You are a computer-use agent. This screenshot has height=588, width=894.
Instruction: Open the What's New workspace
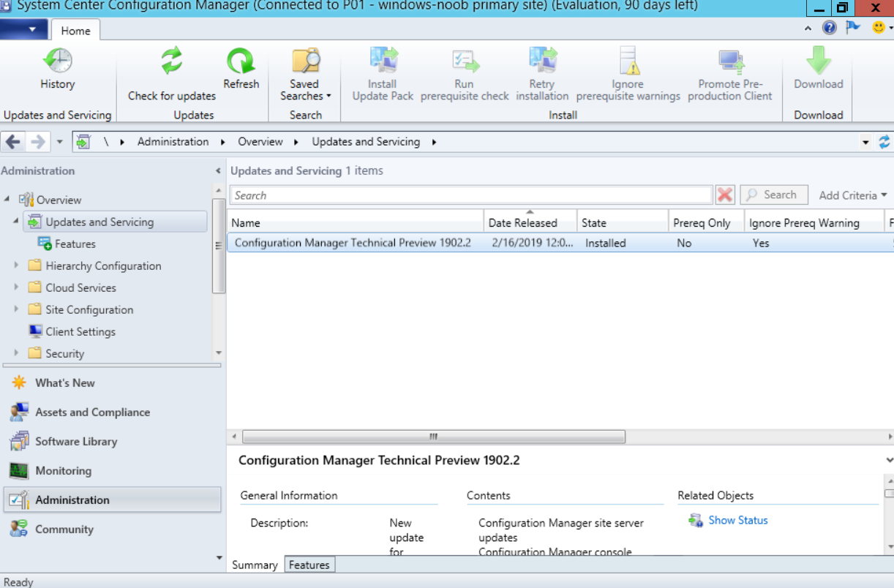(64, 383)
